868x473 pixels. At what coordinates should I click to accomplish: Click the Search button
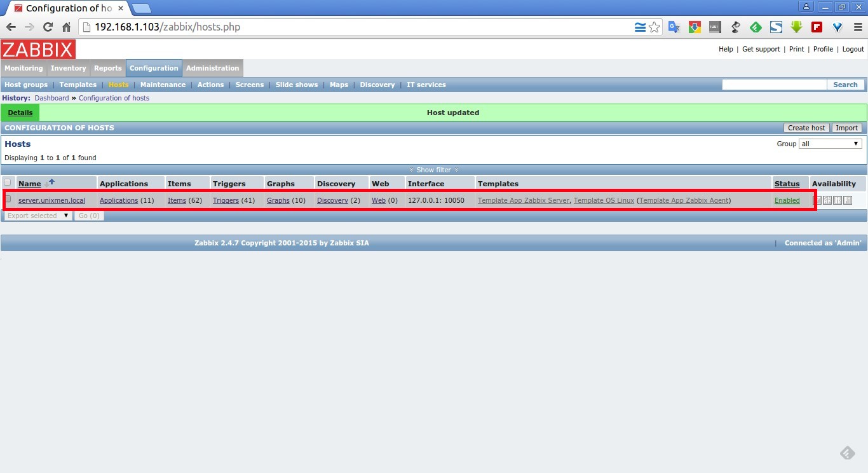tap(845, 85)
